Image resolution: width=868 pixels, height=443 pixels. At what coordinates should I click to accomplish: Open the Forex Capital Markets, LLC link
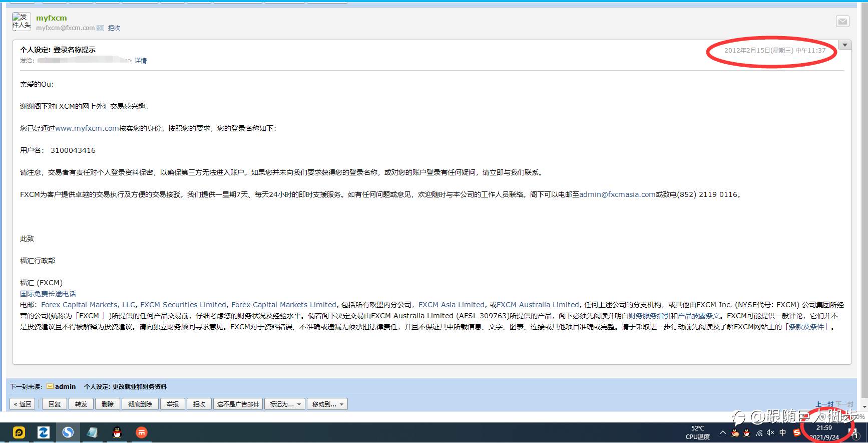[x=88, y=305]
